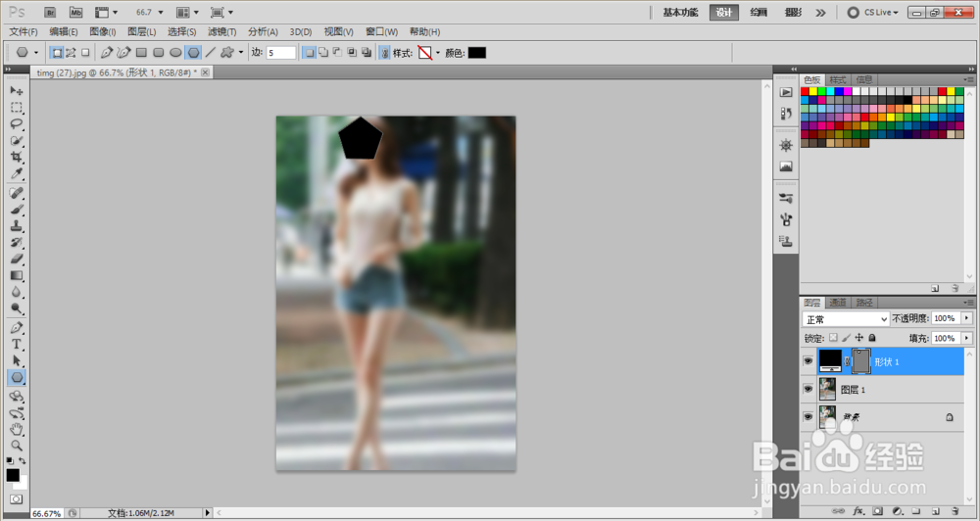Open the tool preset picker arrow
The width and height of the screenshot is (980, 521).
[x=35, y=53]
